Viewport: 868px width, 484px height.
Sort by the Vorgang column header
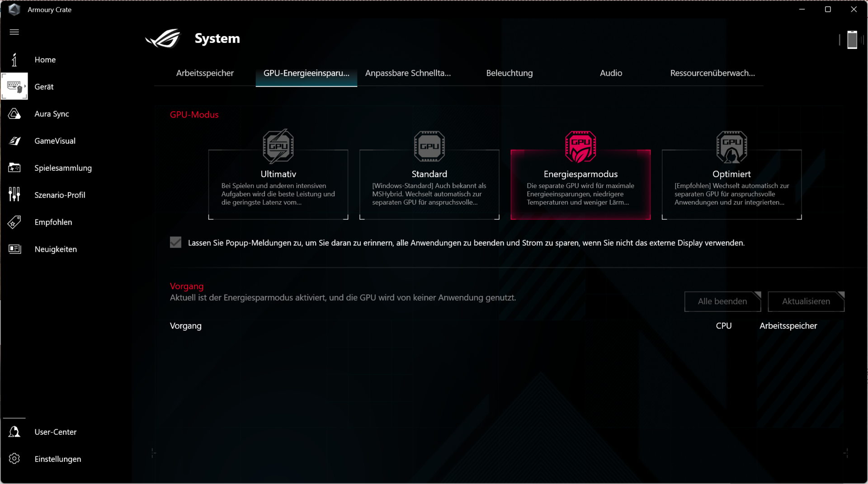(x=186, y=326)
